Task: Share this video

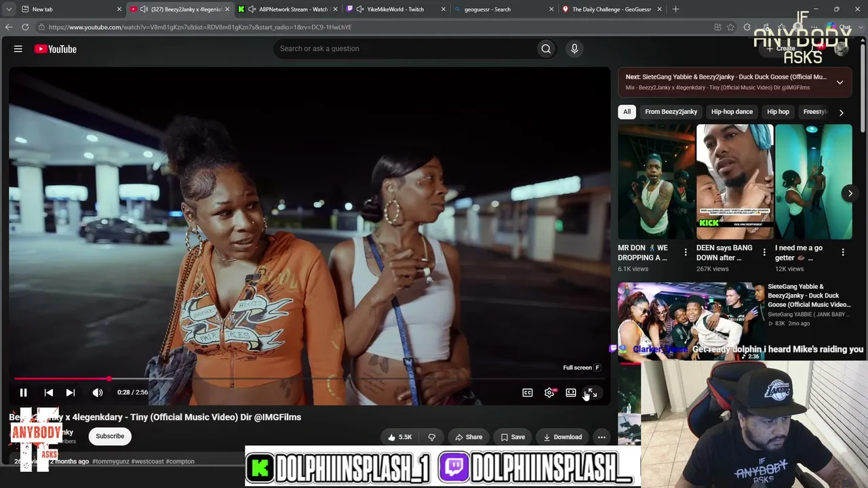Action: [469, 437]
